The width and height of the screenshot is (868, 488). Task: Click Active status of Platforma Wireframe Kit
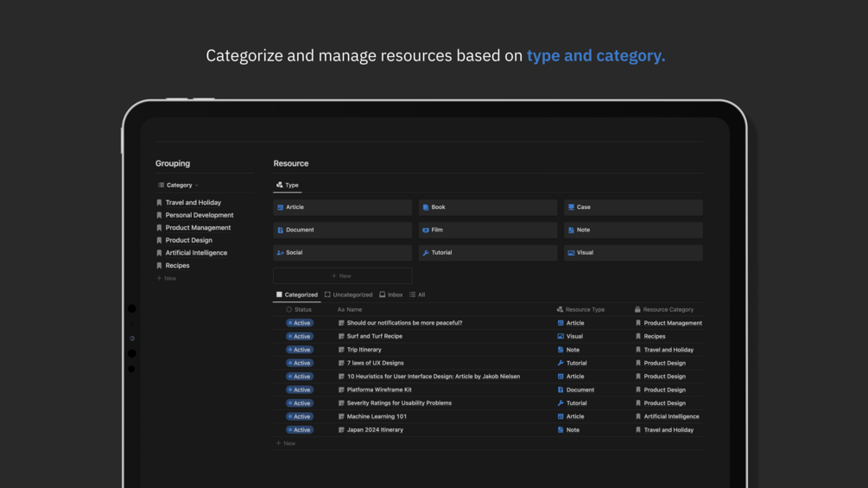pos(300,390)
